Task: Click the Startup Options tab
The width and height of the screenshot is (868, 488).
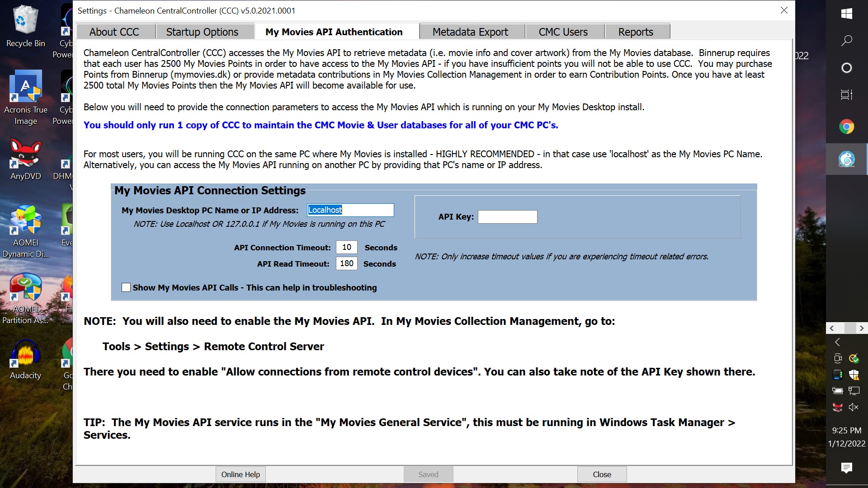Action: (x=202, y=32)
